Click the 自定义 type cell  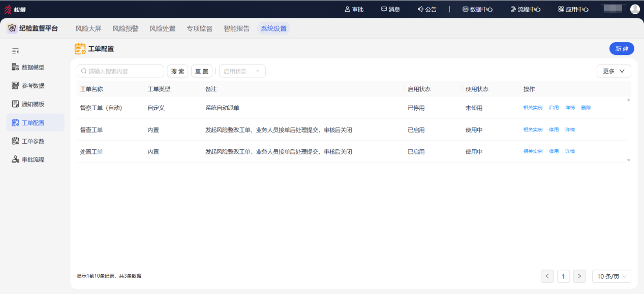pos(156,108)
